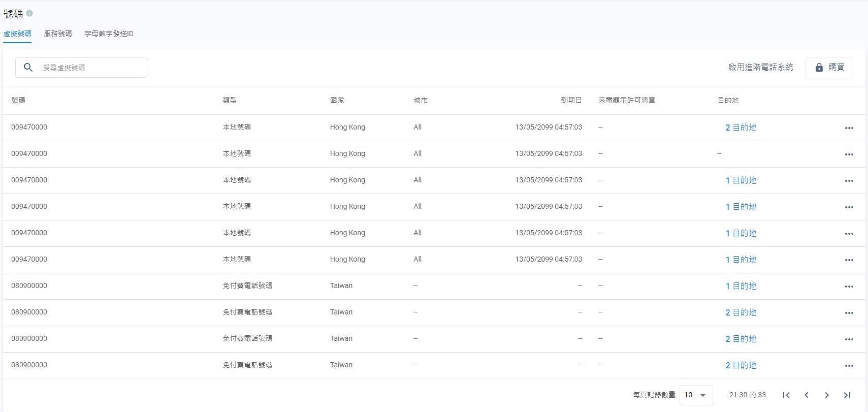Go to the previous page of records
This screenshot has width=868, height=412.
click(807, 395)
